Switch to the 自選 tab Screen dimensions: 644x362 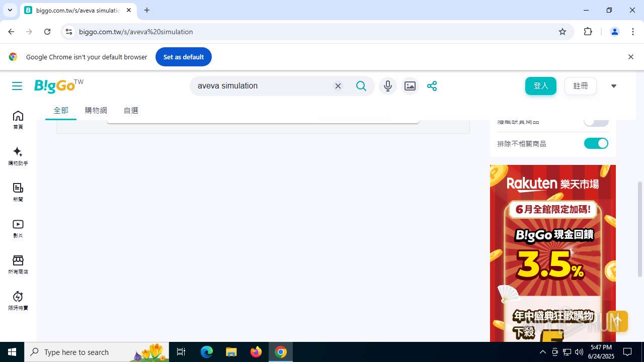pyautogui.click(x=131, y=110)
